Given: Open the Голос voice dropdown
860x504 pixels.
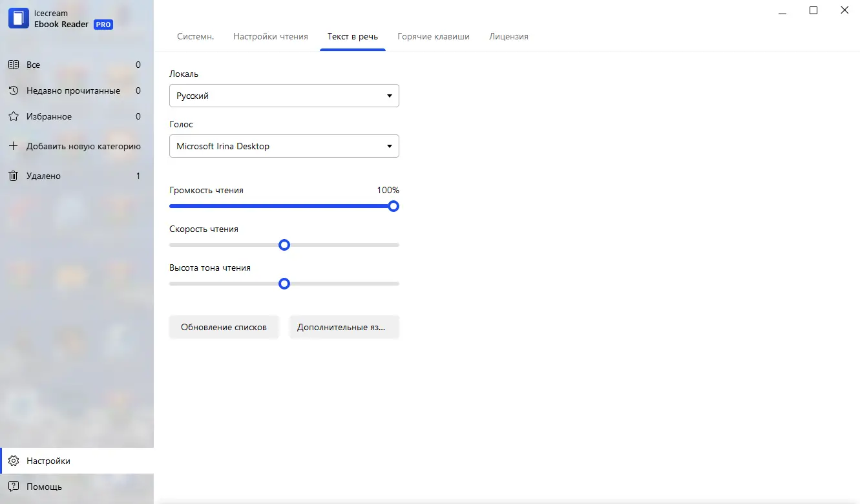Looking at the screenshot, I should pyautogui.click(x=284, y=146).
